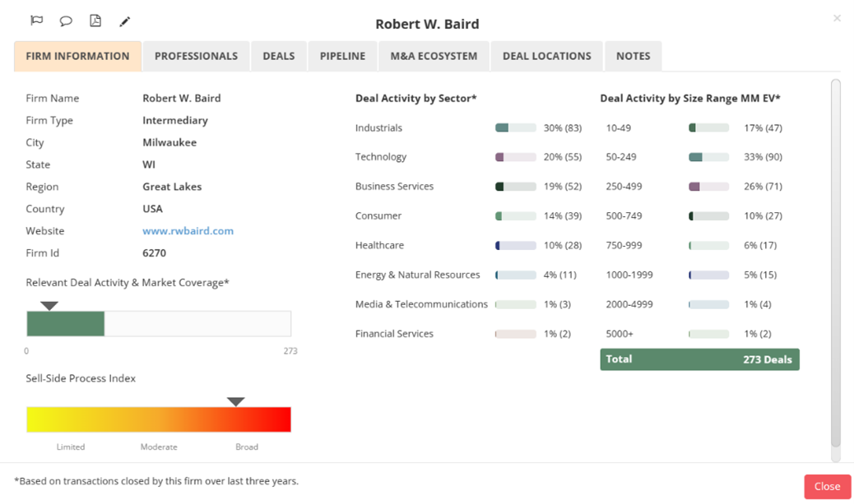
Task: Click the 750-999 size range bar
Action: point(709,246)
